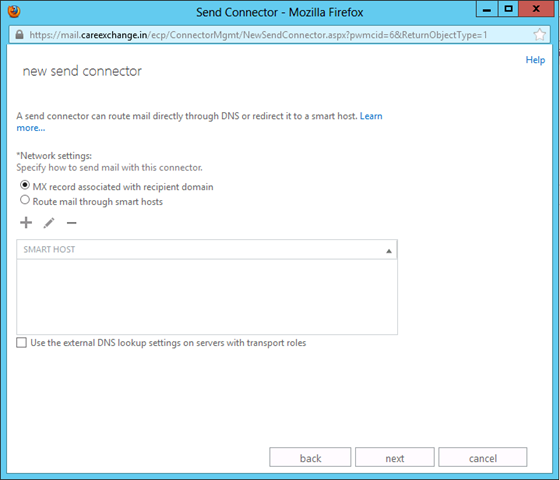Viewport: 560px width, 480px height.
Task: Click the SMART HOST column header
Action: 207,249
